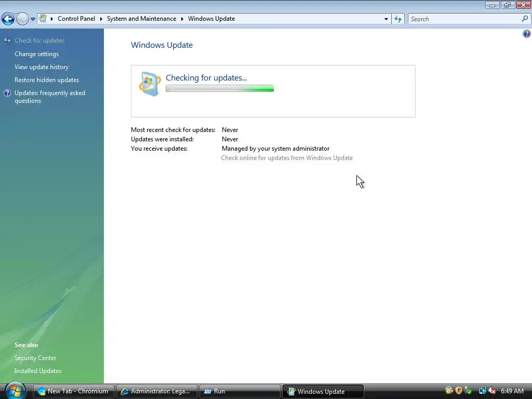Click the 'Checking for updates...' status text
Viewport: 532px width, 399px height.
pyautogui.click(x=206, y=78)
